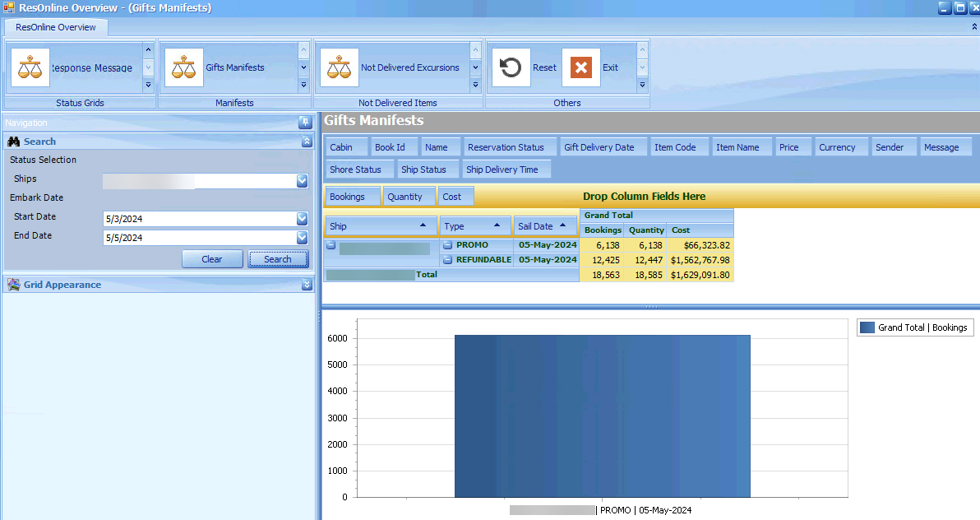Click the $1,562,767.98 cost cell

tap(700, 260)
